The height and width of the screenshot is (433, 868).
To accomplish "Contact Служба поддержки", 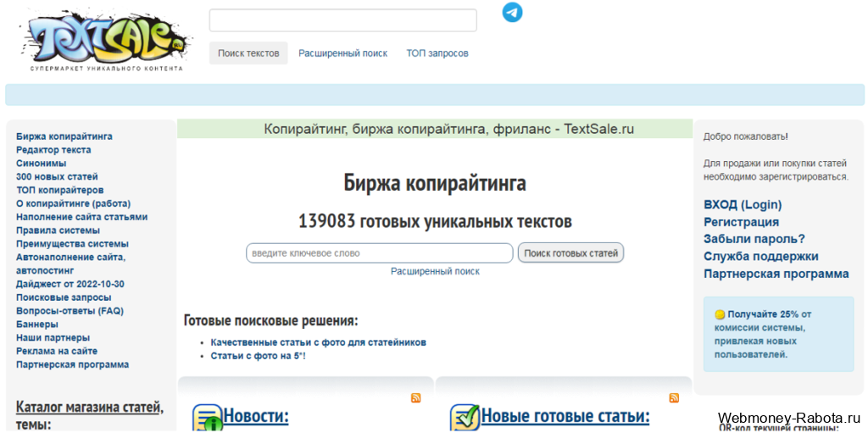I will [761, 257].
